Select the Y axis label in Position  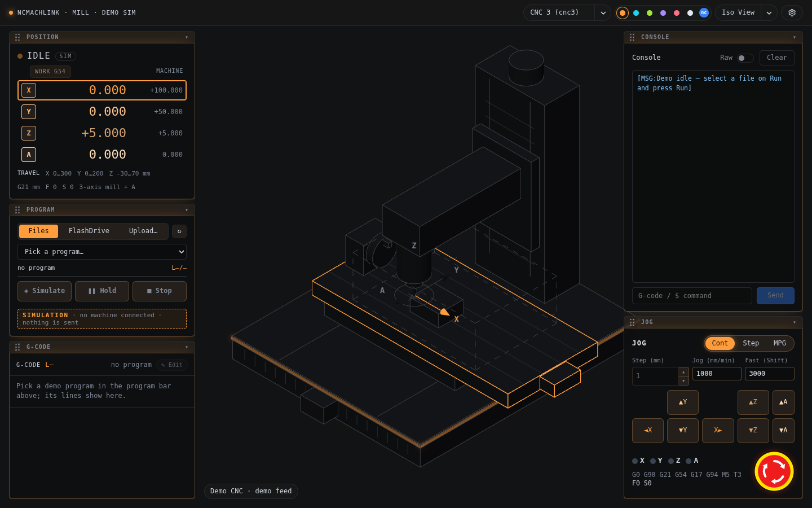[29, 112]
